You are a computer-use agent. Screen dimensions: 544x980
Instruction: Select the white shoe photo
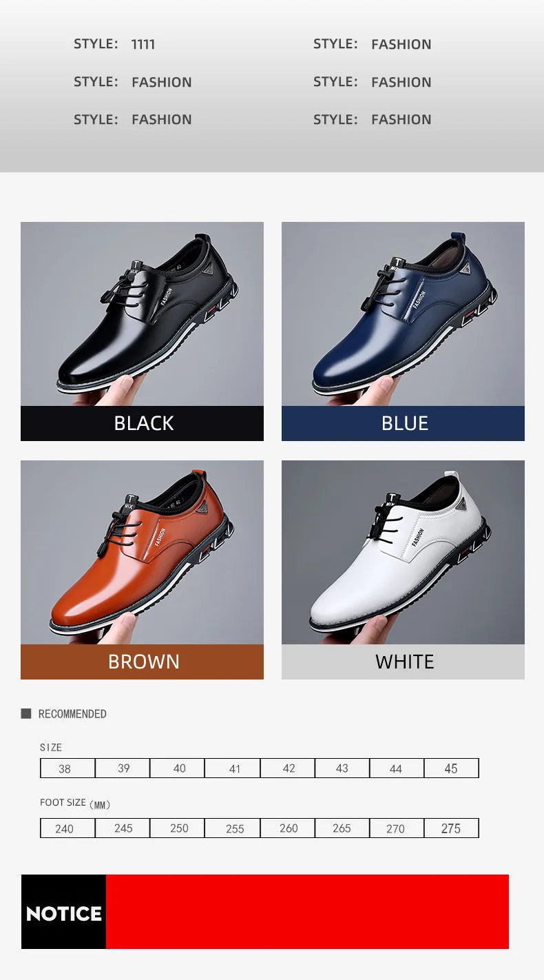403,552
